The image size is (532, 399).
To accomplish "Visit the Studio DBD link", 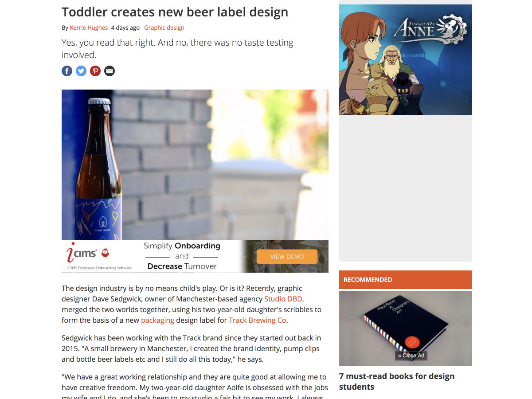I will (x=284, y=299).
